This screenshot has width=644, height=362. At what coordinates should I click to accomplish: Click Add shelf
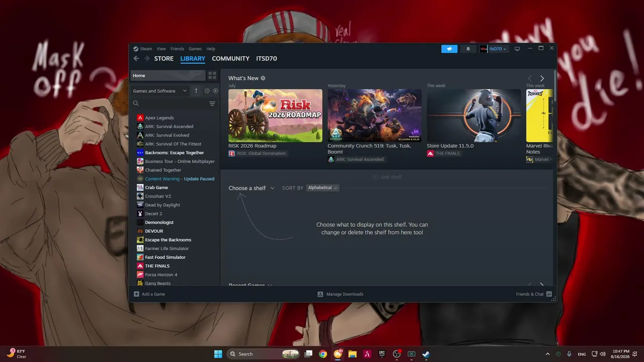pyautogui.click(x=387, y=177)
